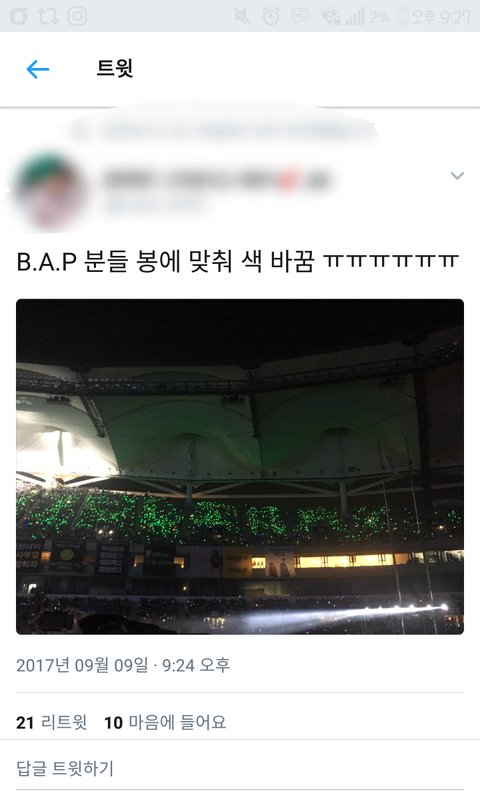The height and width of the screenshot is (797, 480).
Task: Tap the 트윗 header title
Action: point(115,68)
